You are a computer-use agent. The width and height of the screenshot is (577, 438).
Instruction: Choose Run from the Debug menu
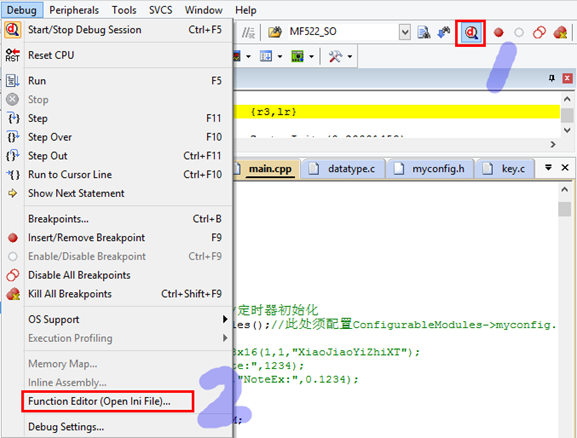(x=117, y=81)
